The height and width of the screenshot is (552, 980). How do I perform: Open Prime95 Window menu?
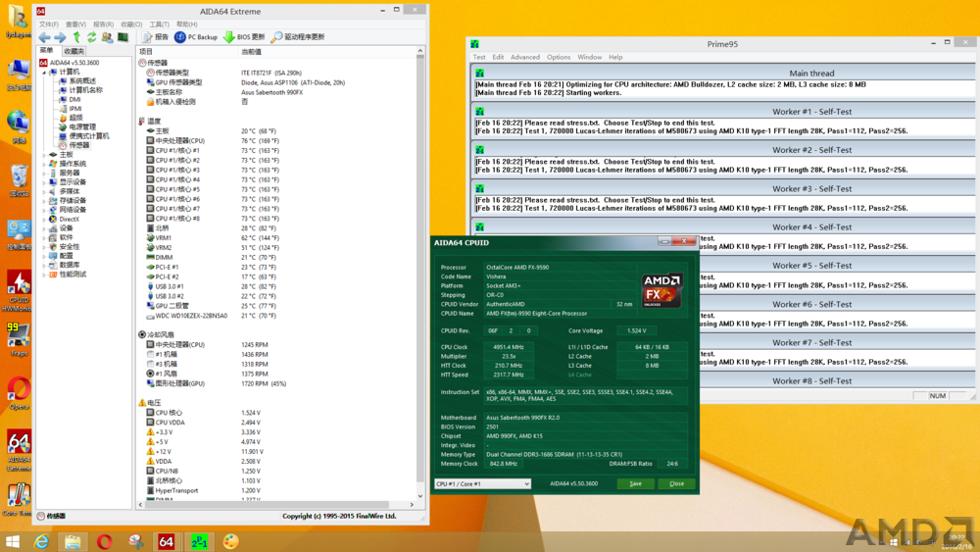coord(589,57)
